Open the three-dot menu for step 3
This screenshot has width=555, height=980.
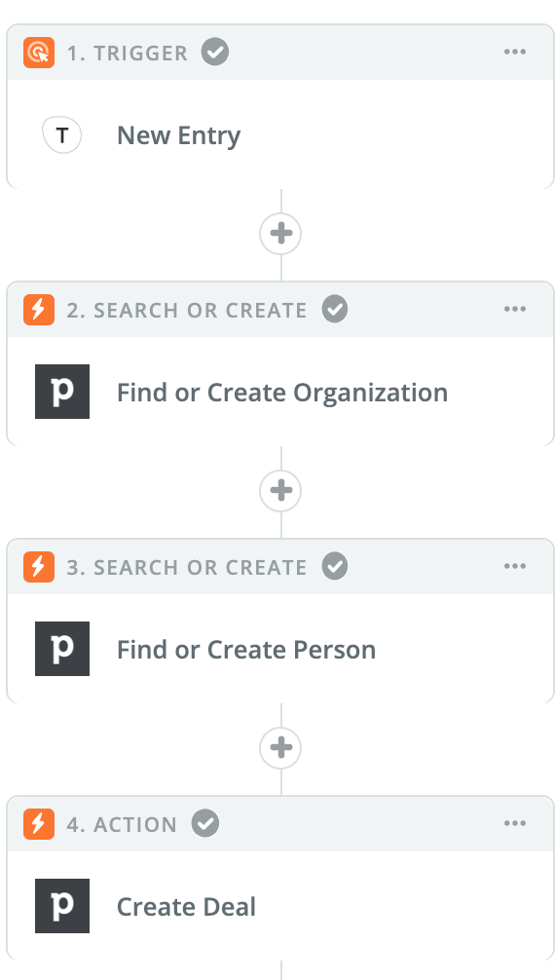click(515, 566)
